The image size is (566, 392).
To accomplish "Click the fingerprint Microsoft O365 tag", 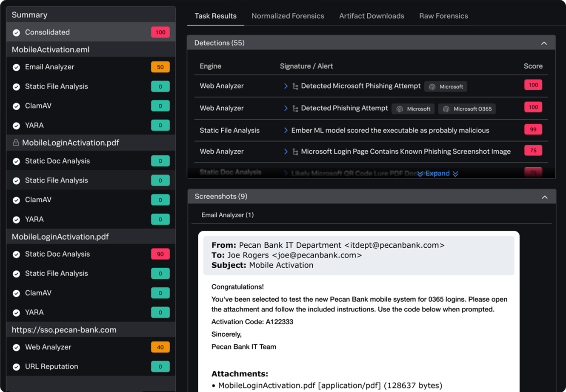I will pos(467,109).
